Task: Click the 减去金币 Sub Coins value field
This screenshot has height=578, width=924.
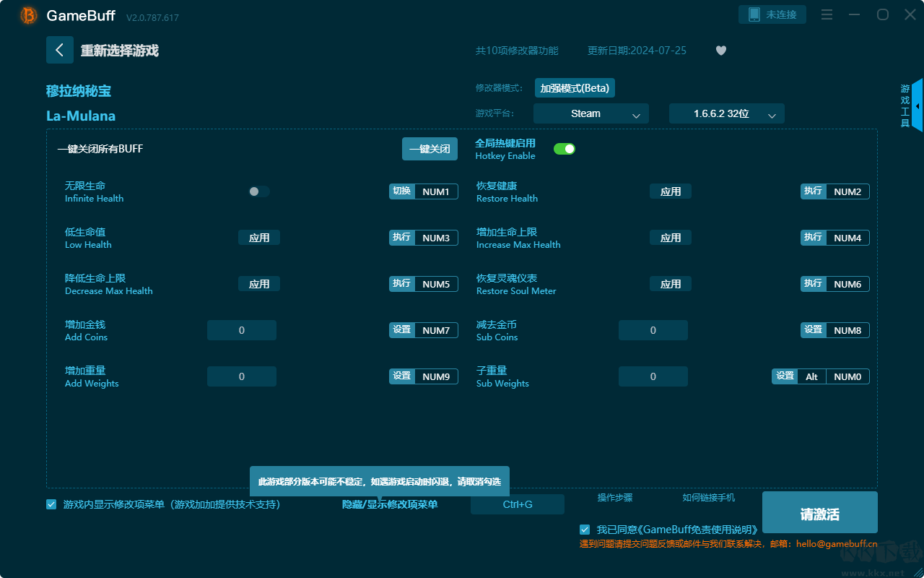Action: pos(653,330)
